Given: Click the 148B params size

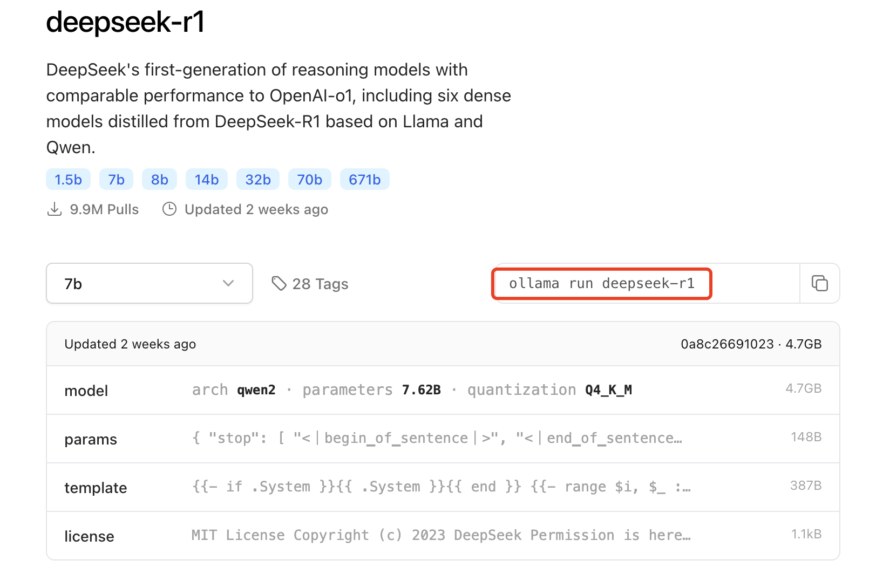Looking at the screenshot, I should click(x=806, y=437).
